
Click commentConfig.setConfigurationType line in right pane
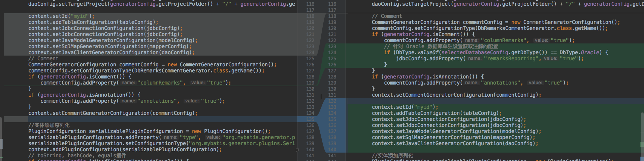point(490,28)
